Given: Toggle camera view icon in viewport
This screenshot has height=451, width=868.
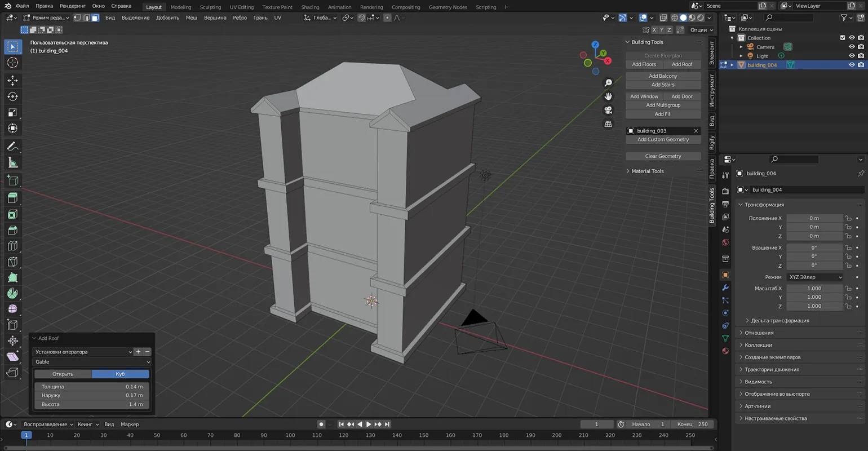Looking at the screenshot, I should (608, 110).
